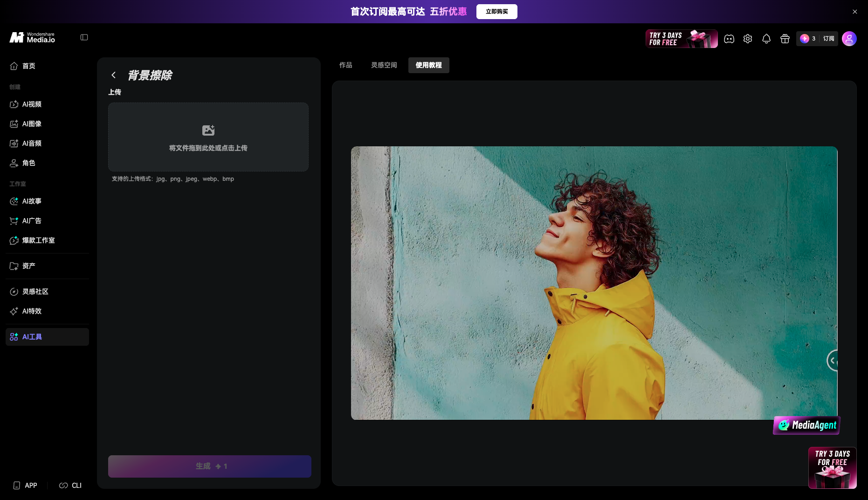Go back using the arrow beside 背景擦除
Image resolution: width=868 pixels, height=500 pixels.
tap(114, 75)
